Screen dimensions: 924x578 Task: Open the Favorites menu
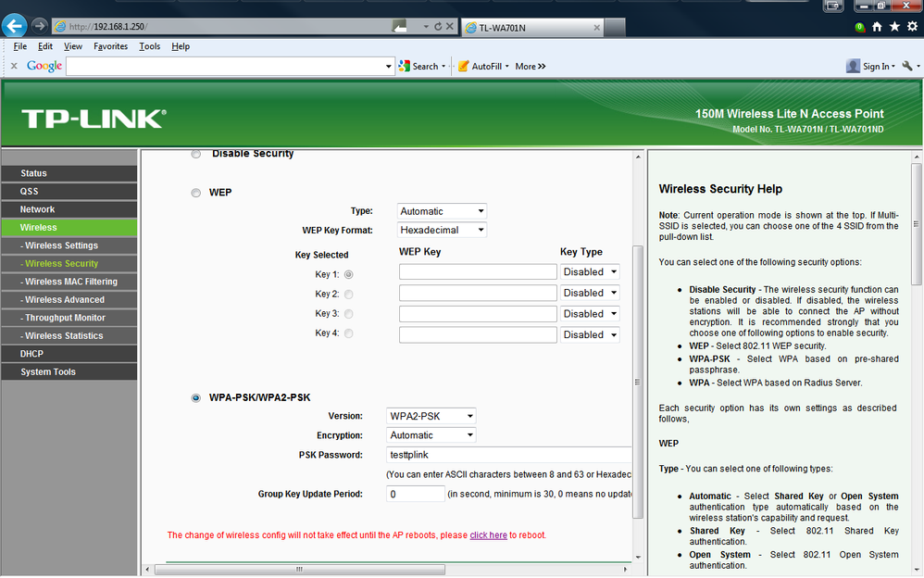pyautogui.click(x=111, y=46)
